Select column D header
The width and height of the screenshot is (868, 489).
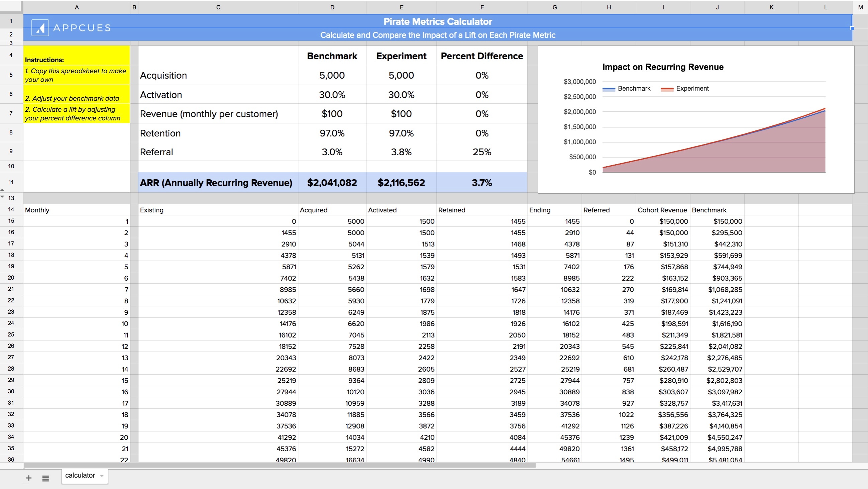coord(332,7)
